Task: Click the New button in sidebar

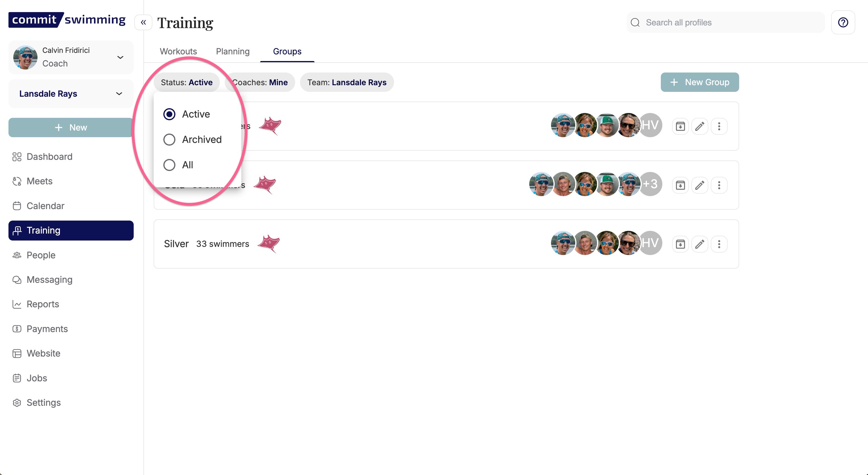Action: [x=71, y=127]
